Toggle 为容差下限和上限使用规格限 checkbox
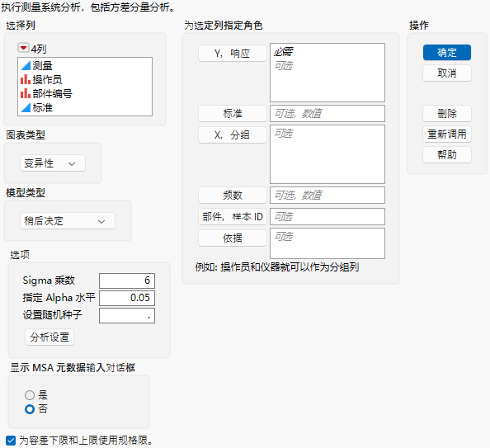This screenshot has height=448, width=490. point(11,441)
